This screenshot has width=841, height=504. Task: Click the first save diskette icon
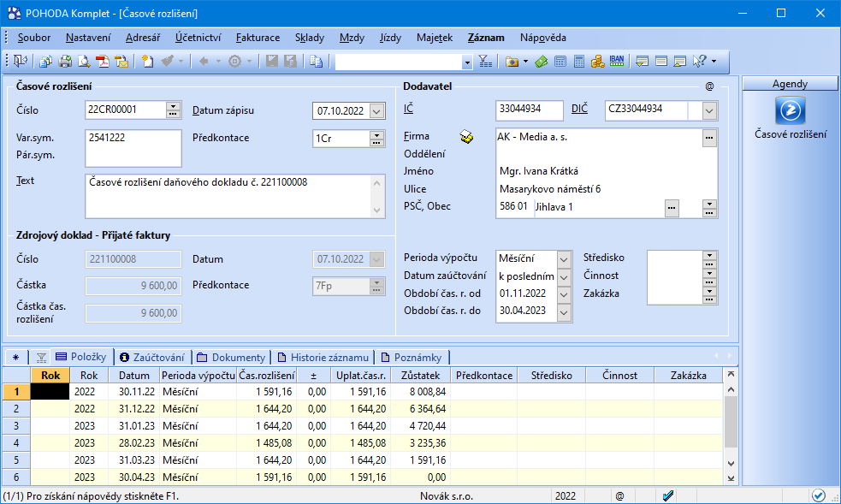click(272, 62)
